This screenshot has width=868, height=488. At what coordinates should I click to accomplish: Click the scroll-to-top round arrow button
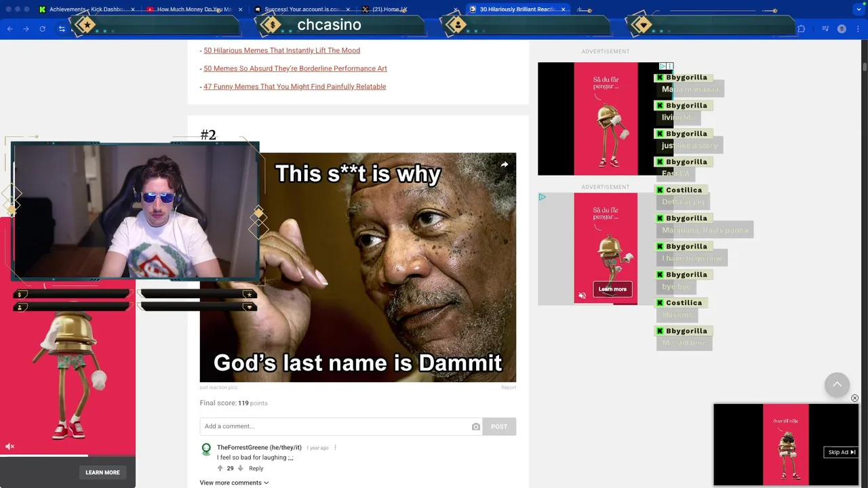(x=837, y=384)
